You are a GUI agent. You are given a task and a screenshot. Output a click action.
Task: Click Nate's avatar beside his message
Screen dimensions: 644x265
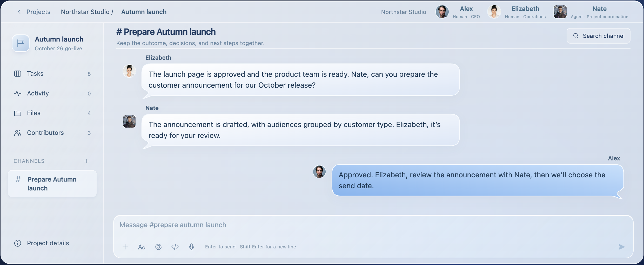129,121
